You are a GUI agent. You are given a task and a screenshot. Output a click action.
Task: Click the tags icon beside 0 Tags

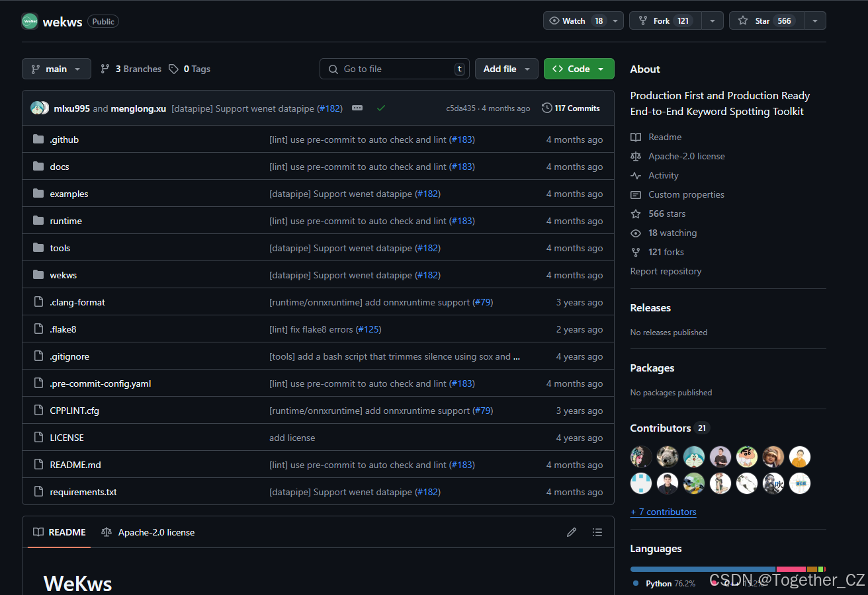tap(173, 69)
